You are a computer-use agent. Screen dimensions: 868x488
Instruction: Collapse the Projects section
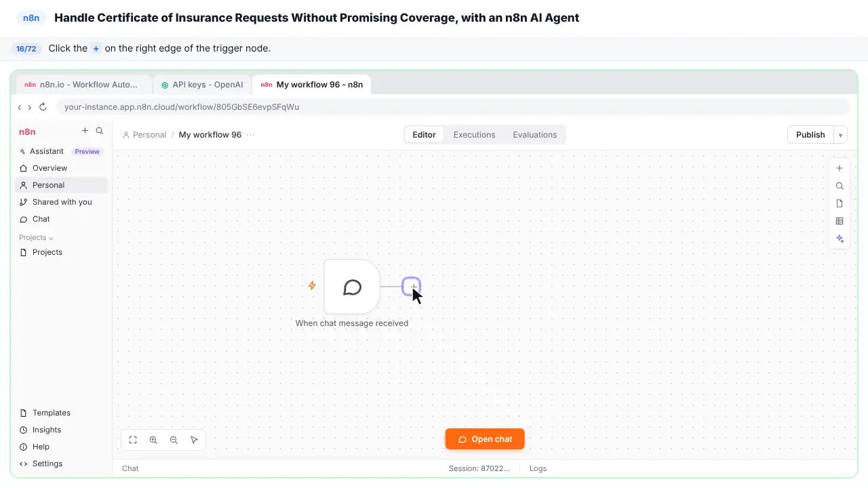click(36, 238)
